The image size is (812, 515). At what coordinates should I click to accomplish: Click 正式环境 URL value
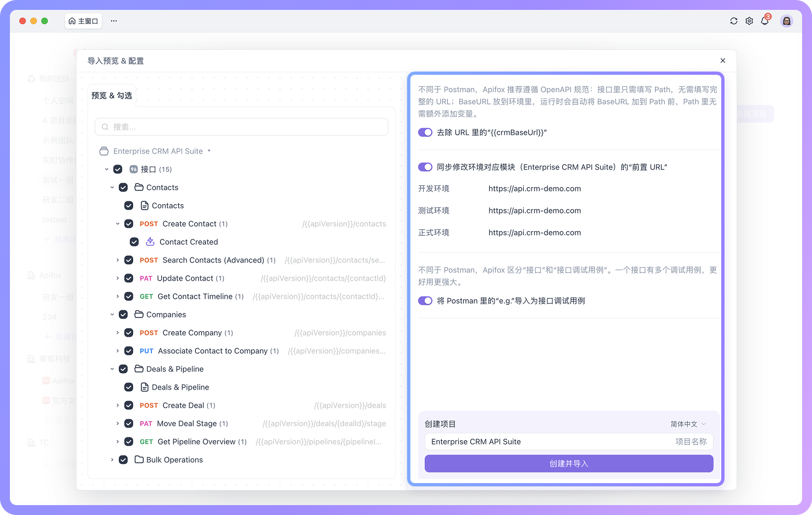coord(535,232)
